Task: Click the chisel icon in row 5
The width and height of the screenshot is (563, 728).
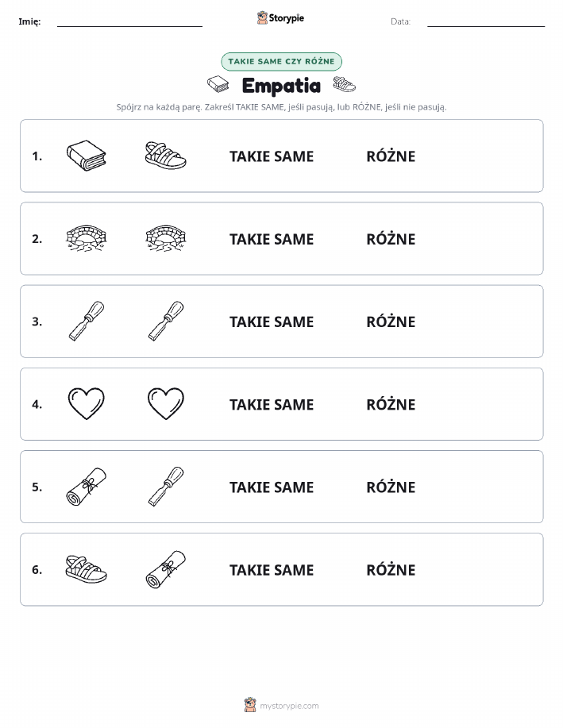Action: (x=166, y=486)
